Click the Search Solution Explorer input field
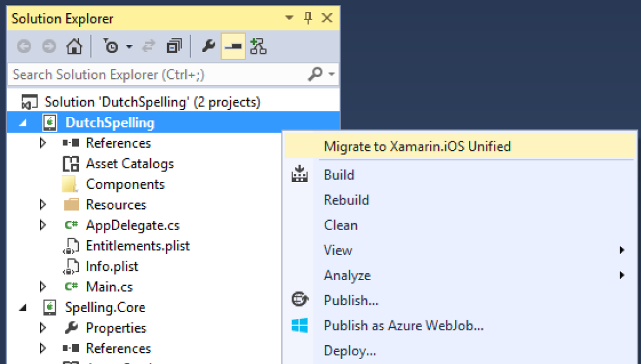Viewport: 641px width, 364px height. point(156,74)
